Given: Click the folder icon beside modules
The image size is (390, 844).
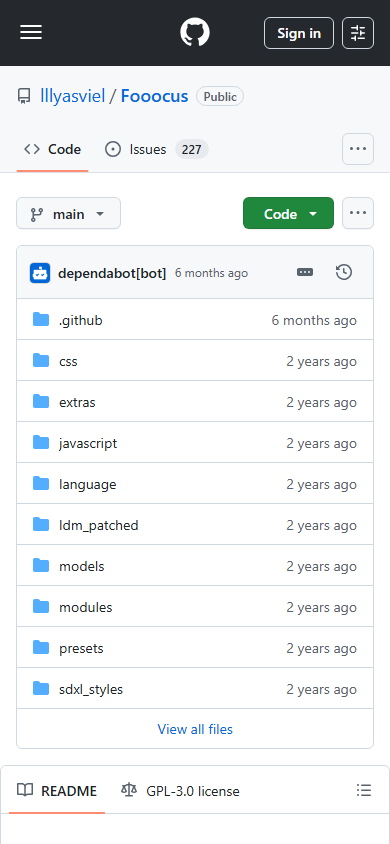Looking at the screenshot, I should [41, 607].
